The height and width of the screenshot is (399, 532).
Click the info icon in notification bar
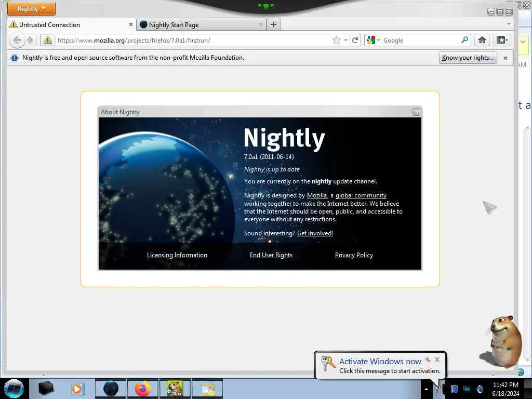pyautogui.click(x=14, y=58)
